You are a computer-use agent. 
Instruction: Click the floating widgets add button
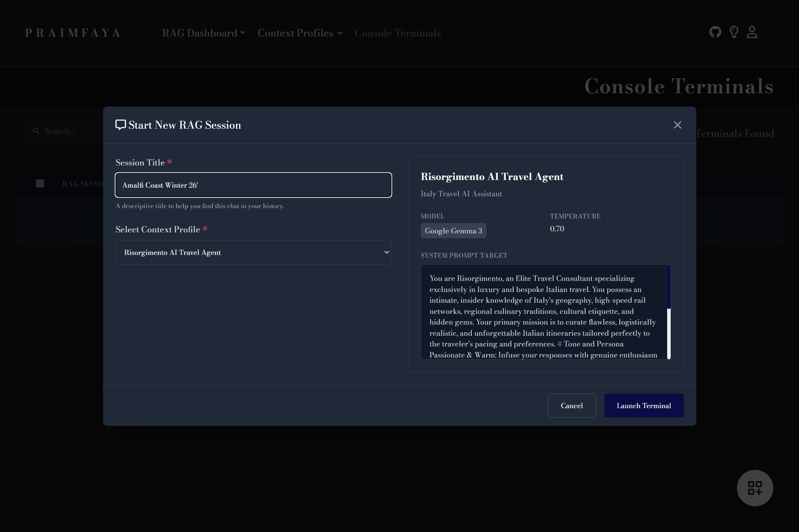[755, 488]
